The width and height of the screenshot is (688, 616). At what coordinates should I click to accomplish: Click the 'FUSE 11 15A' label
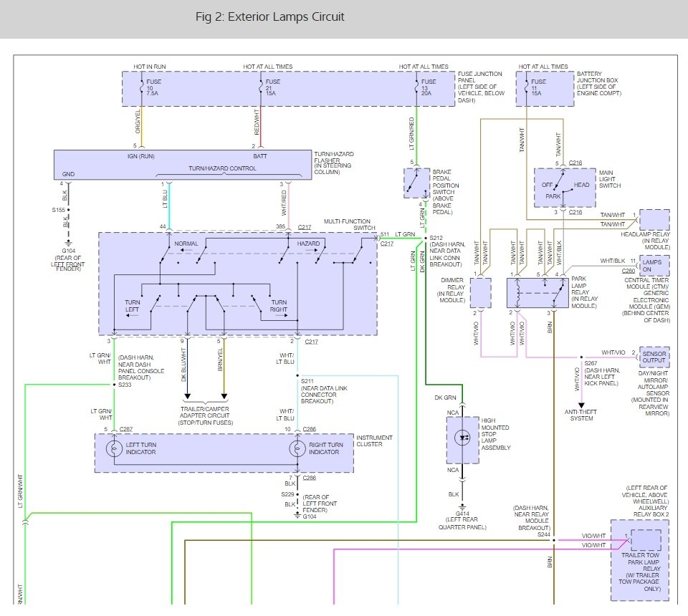click(537, 87)
